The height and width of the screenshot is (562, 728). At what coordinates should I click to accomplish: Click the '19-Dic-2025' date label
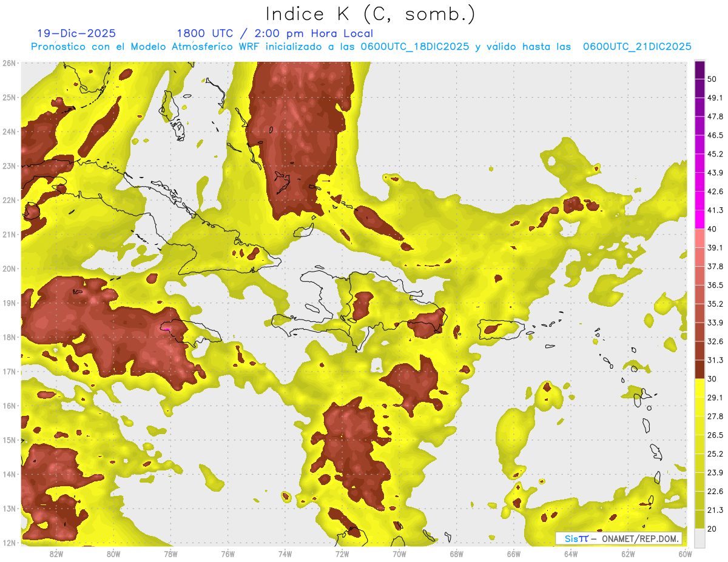pos(76,33)
